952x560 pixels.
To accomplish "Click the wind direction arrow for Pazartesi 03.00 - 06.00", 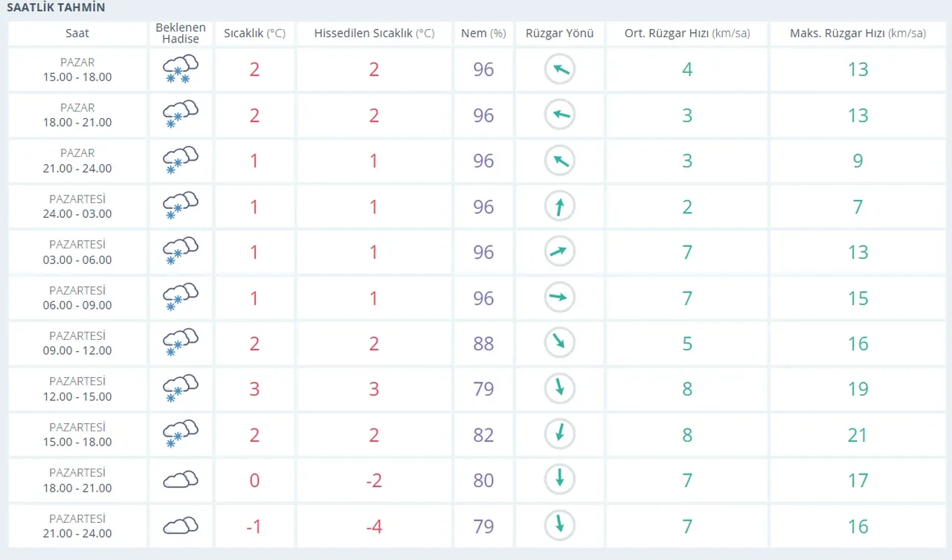I will pos(559,252).
